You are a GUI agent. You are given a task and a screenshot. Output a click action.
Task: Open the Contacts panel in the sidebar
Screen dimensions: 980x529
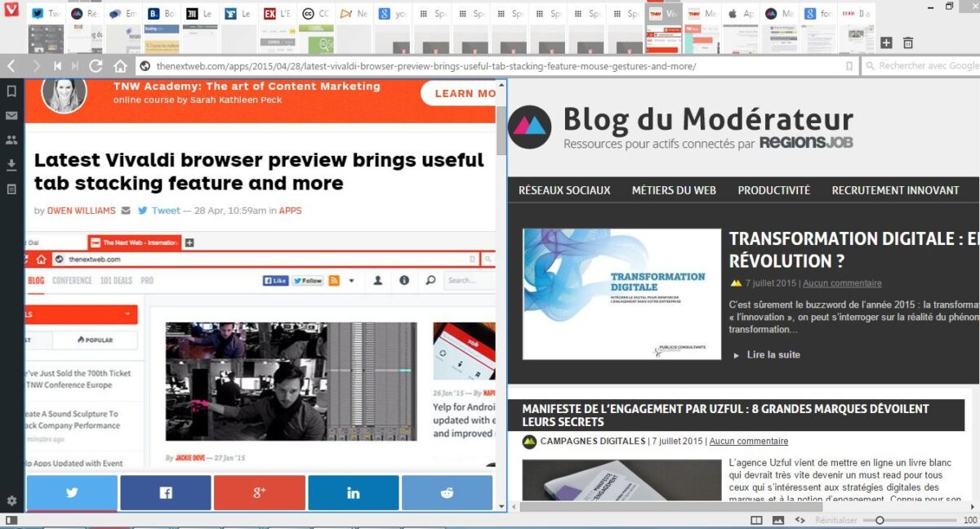tap(11, 140)
